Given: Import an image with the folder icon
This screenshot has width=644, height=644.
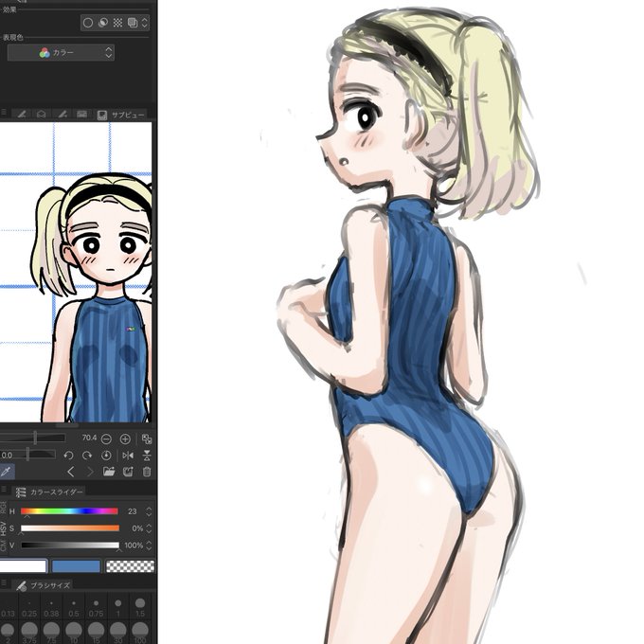Looking at the screenshot, I should point(108,472).
